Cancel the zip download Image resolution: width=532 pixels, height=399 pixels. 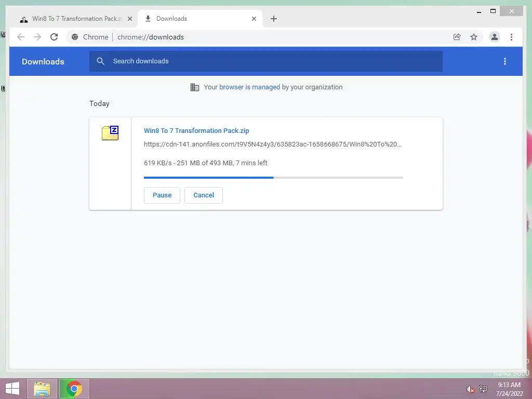point(204,195)
